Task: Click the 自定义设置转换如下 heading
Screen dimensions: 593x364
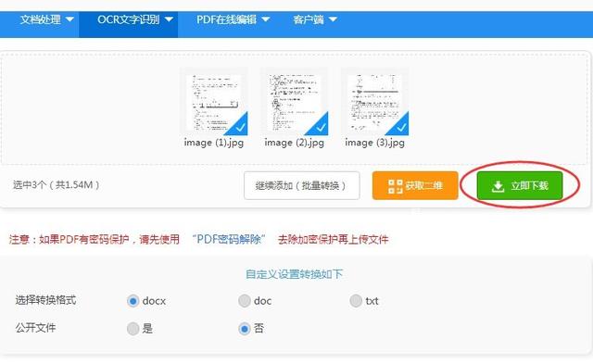Action: coord(295,274)
